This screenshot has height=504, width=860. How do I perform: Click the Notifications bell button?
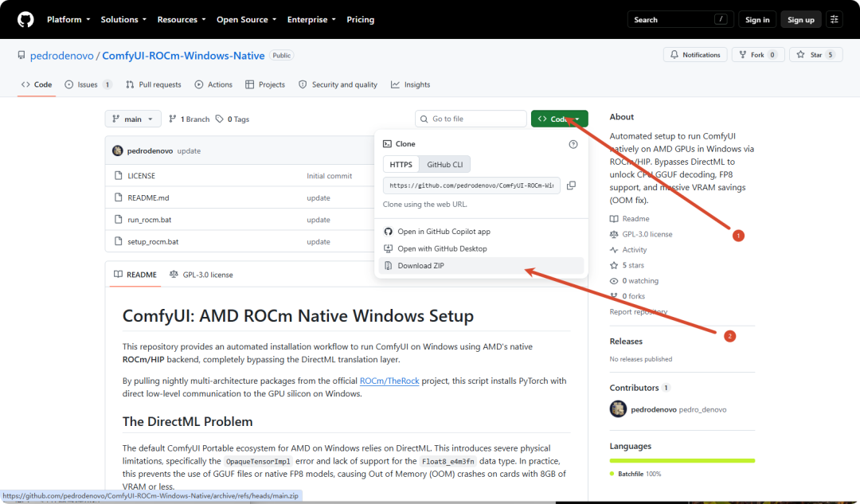[695, 55]
